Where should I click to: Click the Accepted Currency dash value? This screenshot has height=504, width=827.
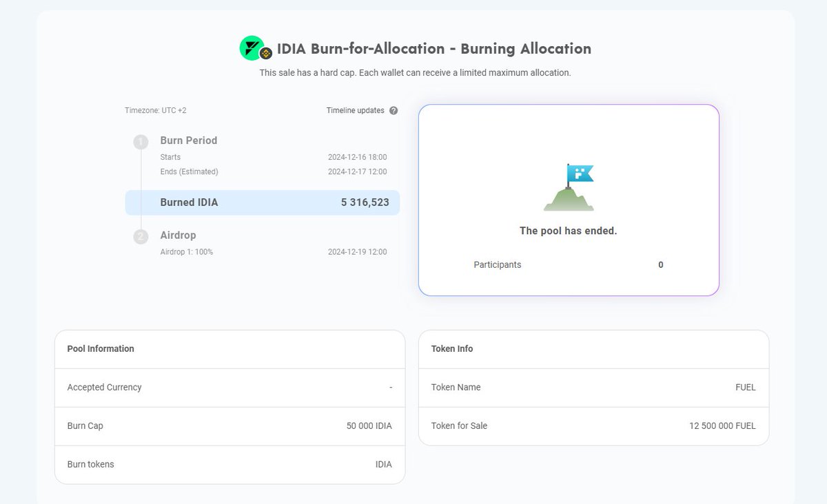coord(391,387)
